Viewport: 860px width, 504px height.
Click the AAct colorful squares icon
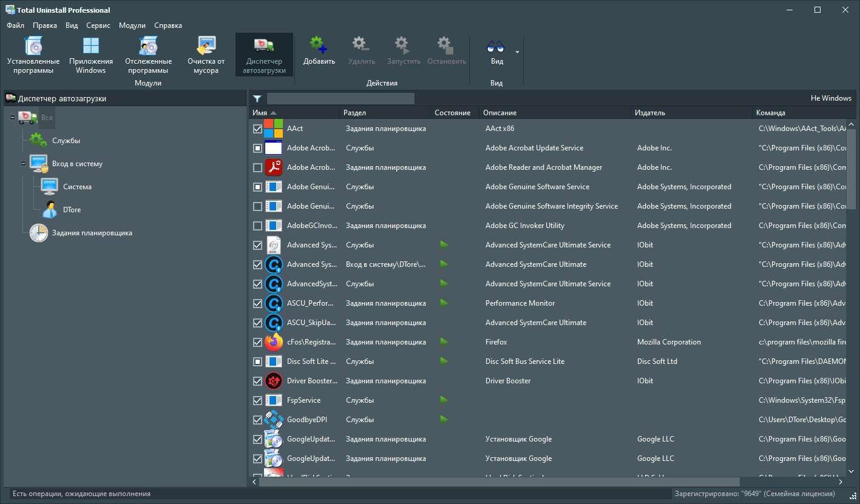coord(274,129)
